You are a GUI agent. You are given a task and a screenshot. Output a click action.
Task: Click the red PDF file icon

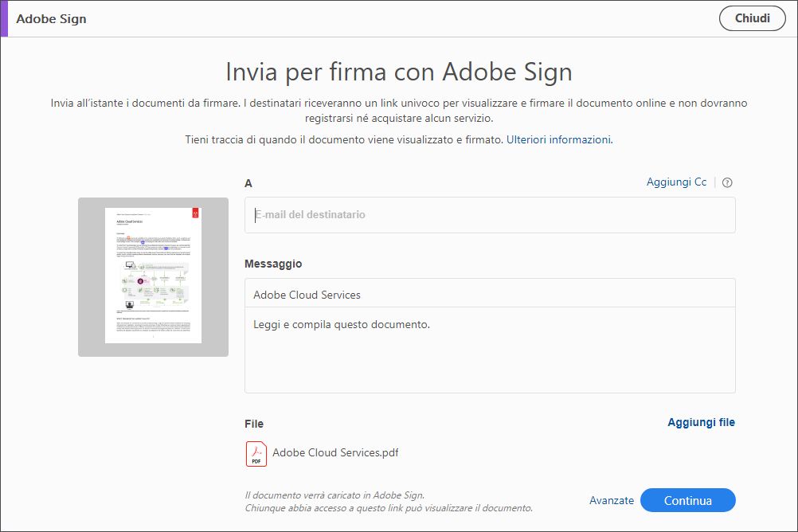[x=256, y=453]
